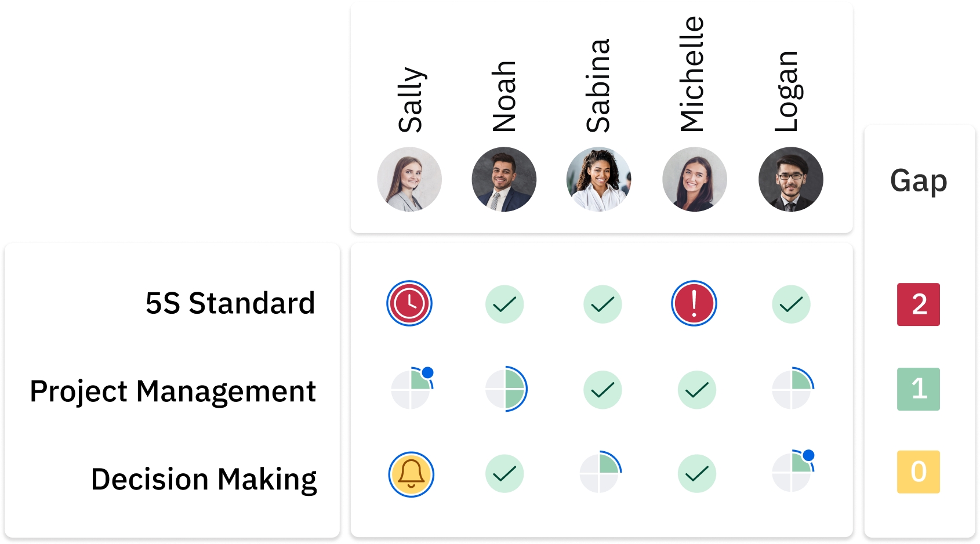
Task: Click Sabina's Project Management green checkmark
Action: click(602, 390)
